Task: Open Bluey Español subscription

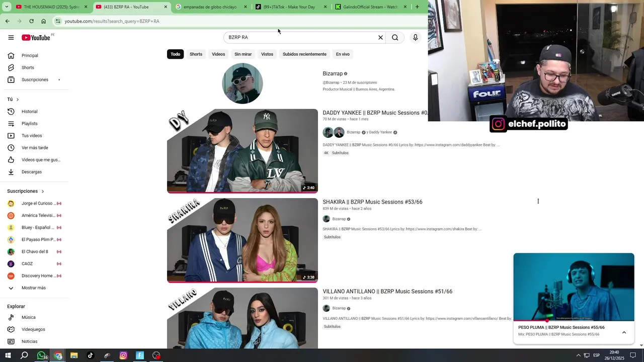Action: pyautogui.click(x=34, y=228)
